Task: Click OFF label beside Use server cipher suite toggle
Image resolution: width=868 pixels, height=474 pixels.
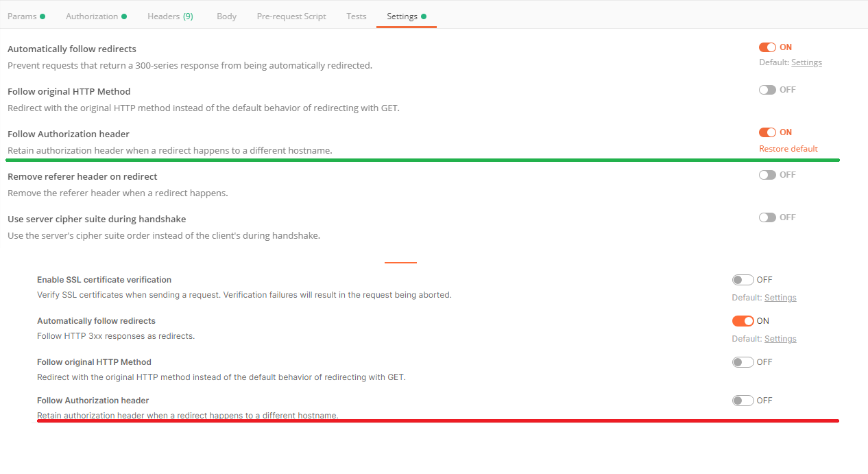Action: (x=788, y=217)
